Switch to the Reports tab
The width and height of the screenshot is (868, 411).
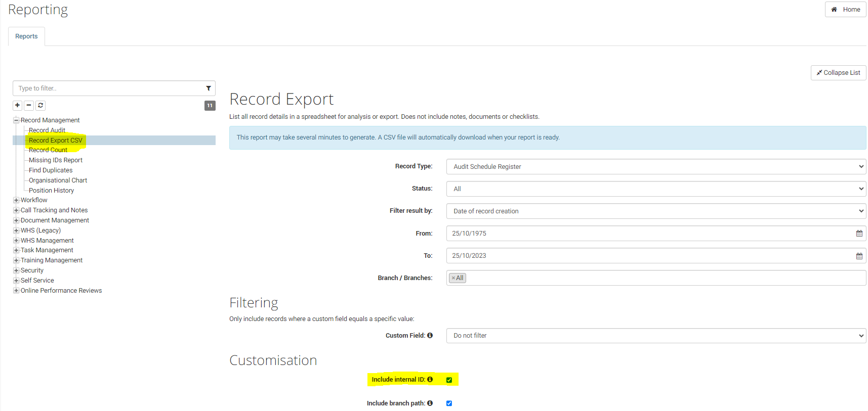(26, 36)
